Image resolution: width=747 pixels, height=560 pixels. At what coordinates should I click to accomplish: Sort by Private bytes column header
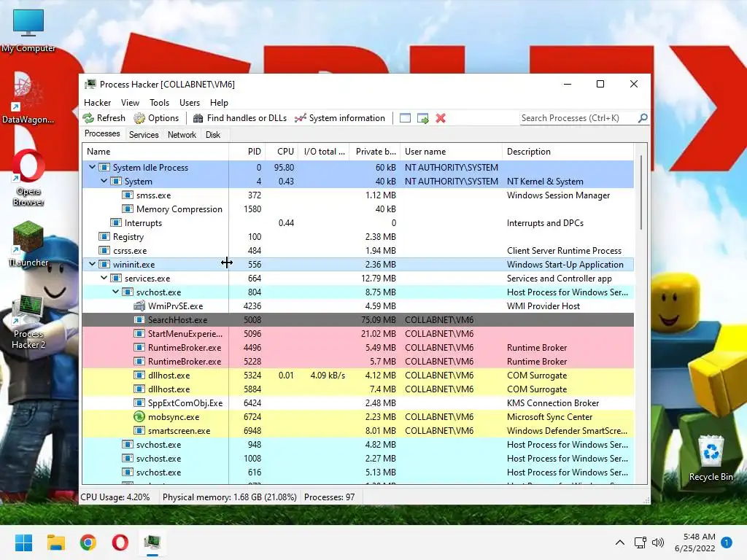point(375,152)
